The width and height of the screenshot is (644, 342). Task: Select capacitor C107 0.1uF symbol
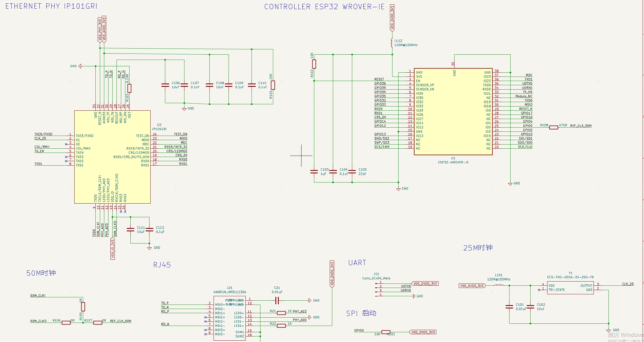pyautogui.click(x=184, y=85)
